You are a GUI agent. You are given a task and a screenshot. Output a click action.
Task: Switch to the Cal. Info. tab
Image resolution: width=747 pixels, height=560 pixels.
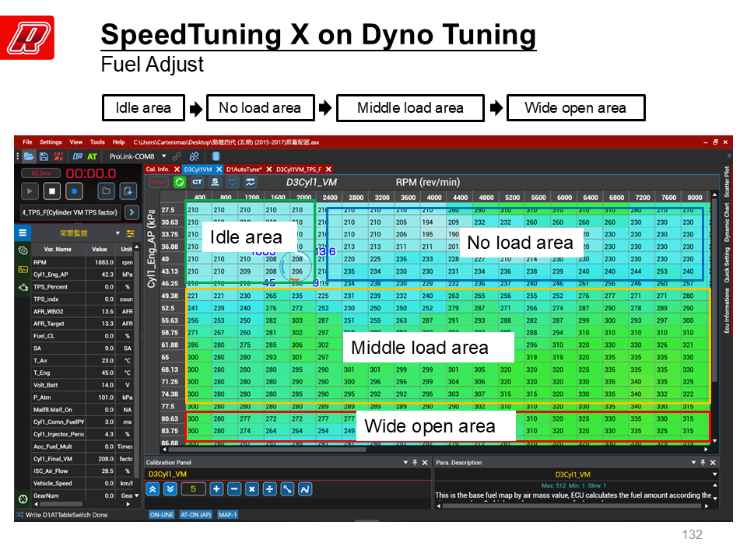[x=158, y=169]
